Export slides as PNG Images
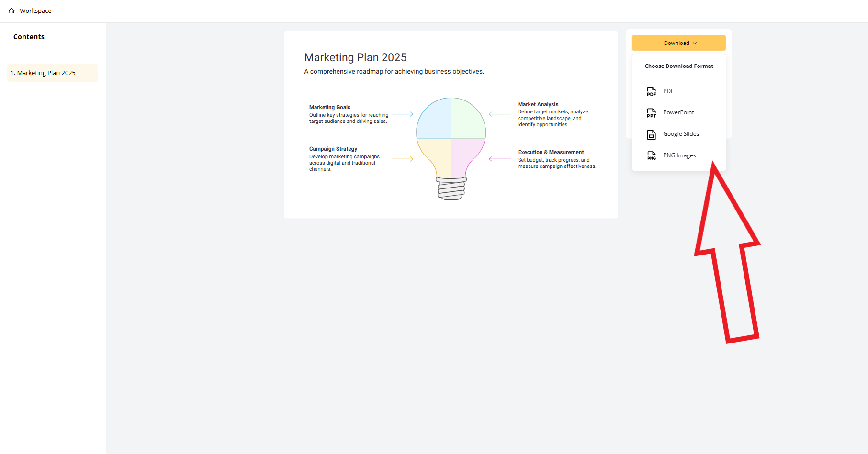Viewport: 868px width, 454px height. [x=679, y=155]
